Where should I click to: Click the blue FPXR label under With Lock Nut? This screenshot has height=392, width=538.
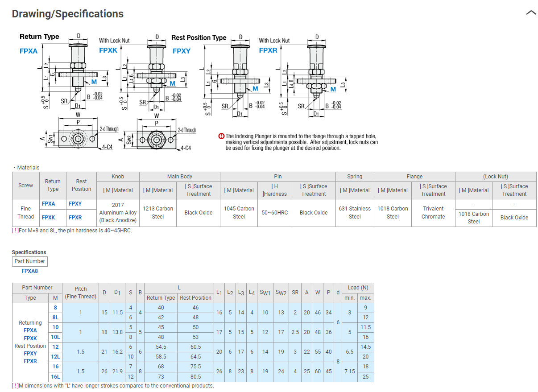tap(268, 50)
